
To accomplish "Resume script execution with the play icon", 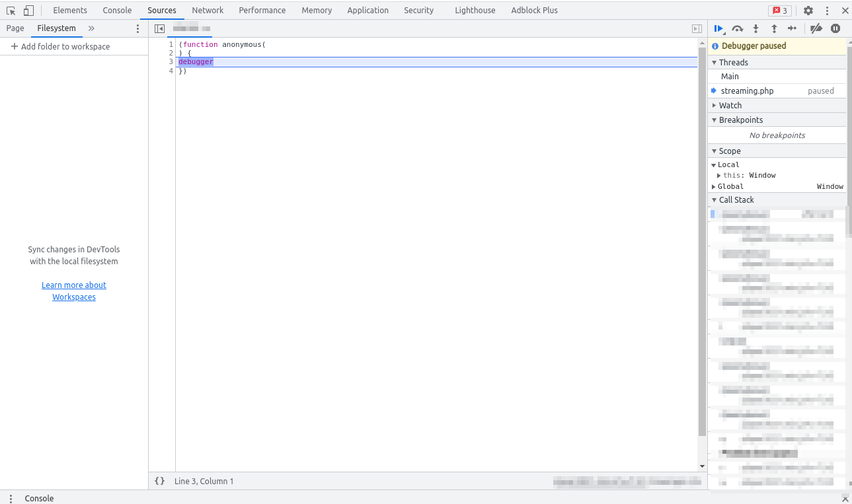I will point(718,28).
